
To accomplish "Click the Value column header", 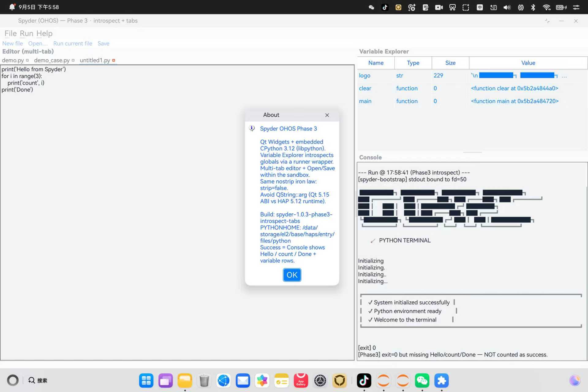I will (x=528, y=63).
